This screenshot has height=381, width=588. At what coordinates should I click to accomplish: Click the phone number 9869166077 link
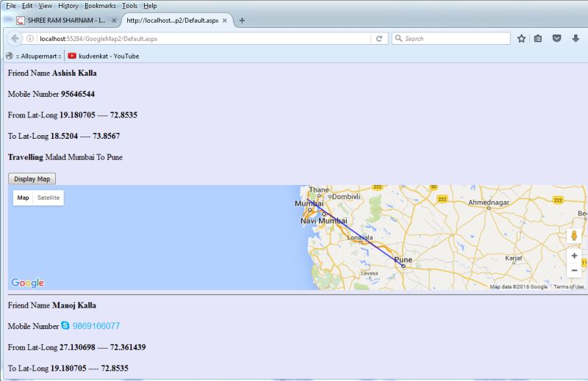coord(96,326)
